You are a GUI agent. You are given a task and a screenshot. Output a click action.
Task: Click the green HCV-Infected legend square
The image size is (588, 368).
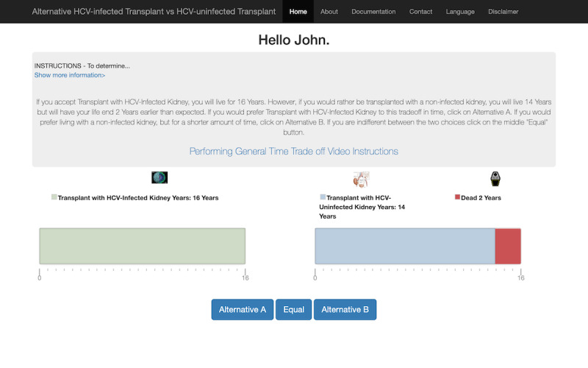[54, 197]
